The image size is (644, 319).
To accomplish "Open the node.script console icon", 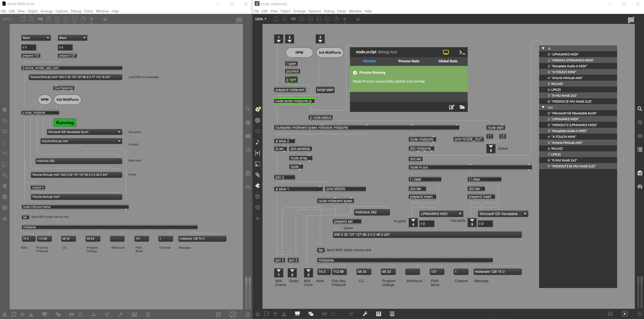I will click(462, 52).
